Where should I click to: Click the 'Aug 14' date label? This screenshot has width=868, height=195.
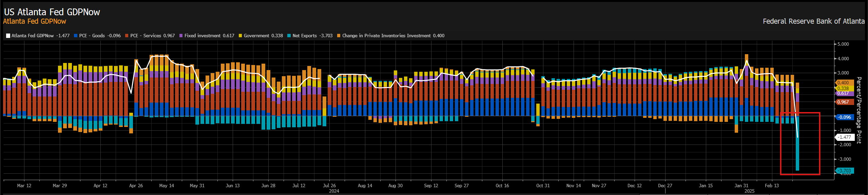coord(365,186)
